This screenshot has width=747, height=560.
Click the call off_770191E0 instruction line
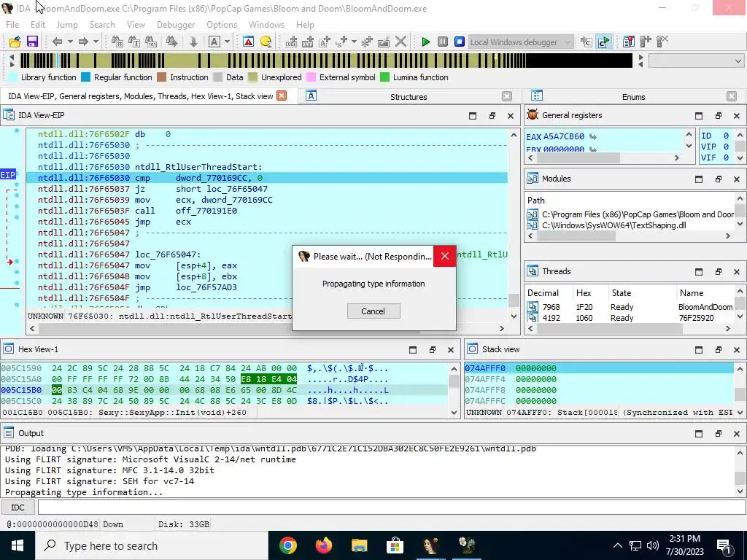pos(267,211)
